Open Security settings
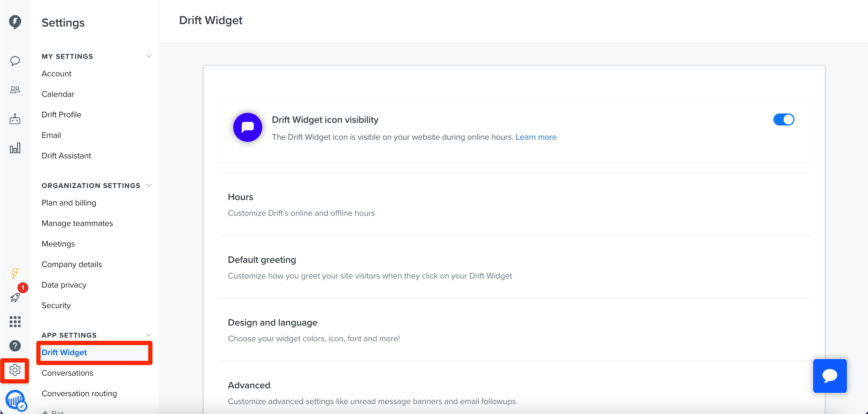 pyautogui.click(x=56, y=306)
